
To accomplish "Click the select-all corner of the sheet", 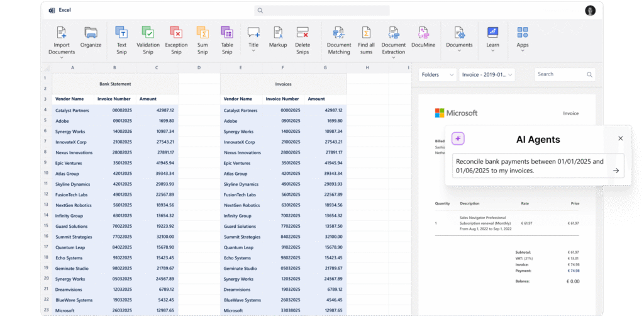I will coord(46,68).
